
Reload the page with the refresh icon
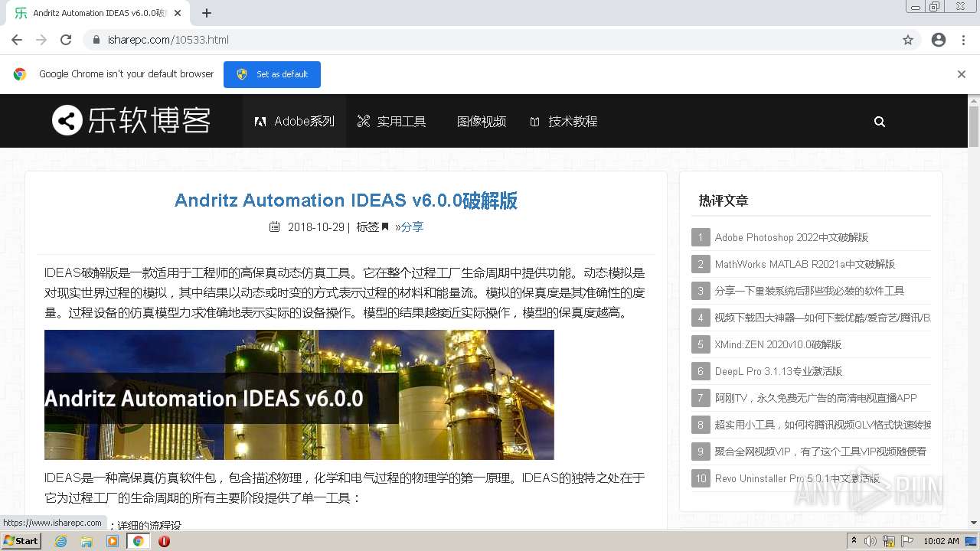click(66, 40)
